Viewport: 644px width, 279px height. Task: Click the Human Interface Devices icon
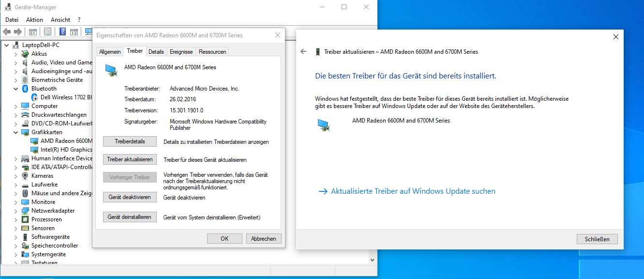(x=26, y=158)
